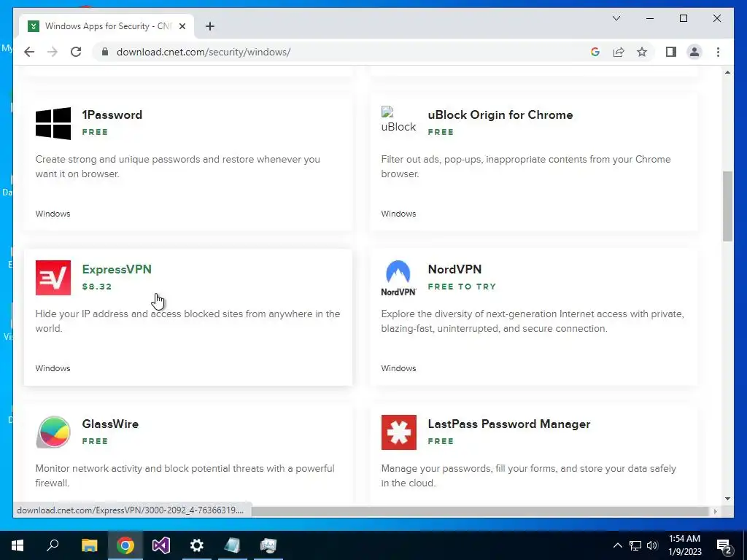The image size is (747, 560).
Task: Click the Google icon in address bar
Action: click(x=595, y=52)
